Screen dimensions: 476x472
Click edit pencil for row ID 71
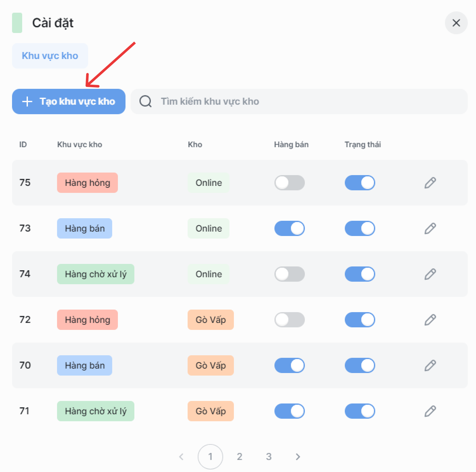(430, 411)
